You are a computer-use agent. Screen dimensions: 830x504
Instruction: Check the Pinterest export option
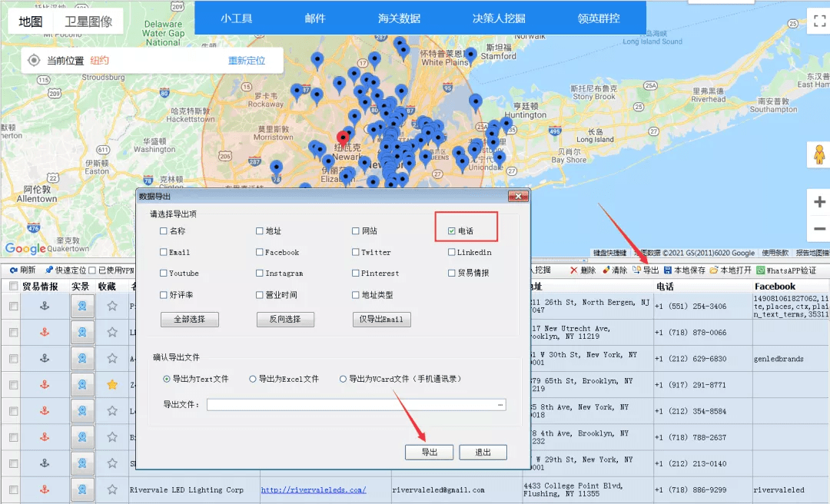[356, 274]
